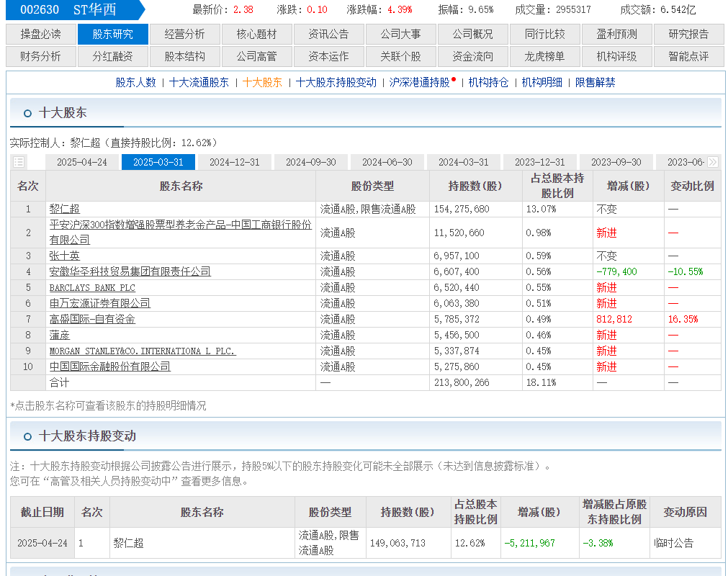Open the 研究报告 tab
Screen dimensions: 728x576
coord(688,34)
